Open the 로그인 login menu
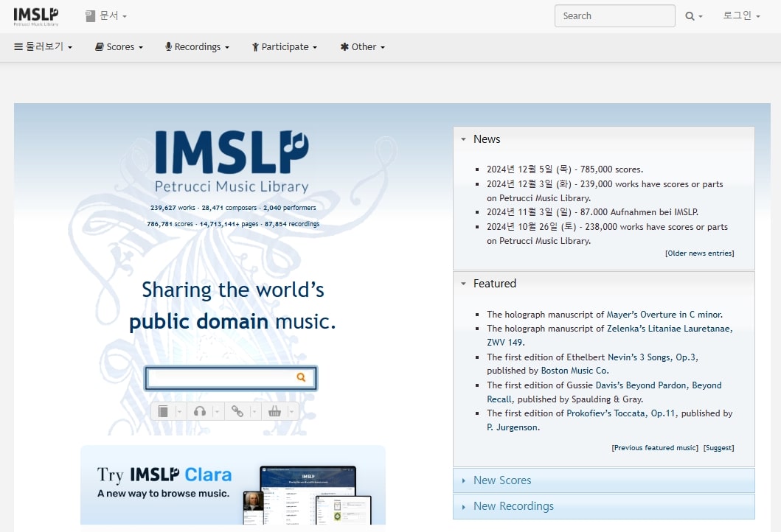Screen dimensions: 781x532 pyautogui.click(x=741, y=15)
